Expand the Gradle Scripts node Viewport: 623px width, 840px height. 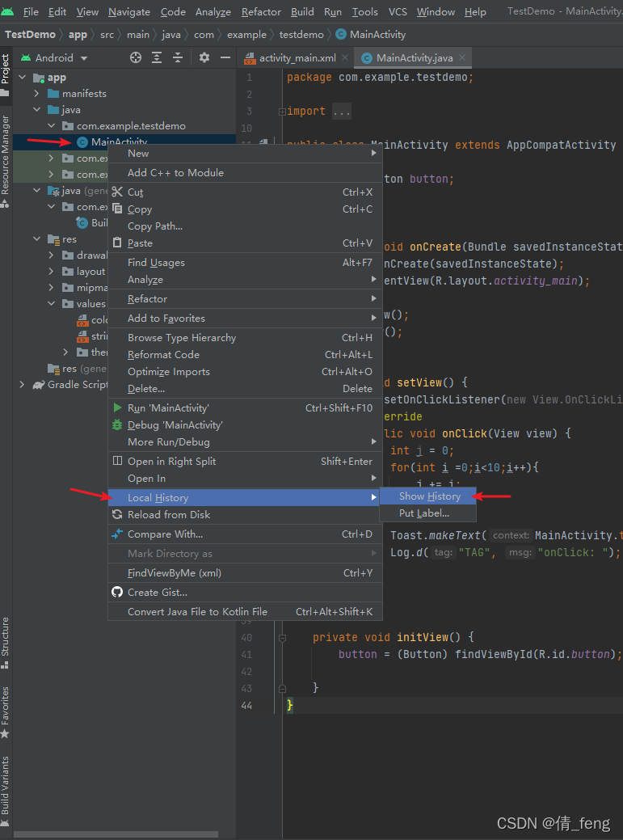(x=23, y=385)
